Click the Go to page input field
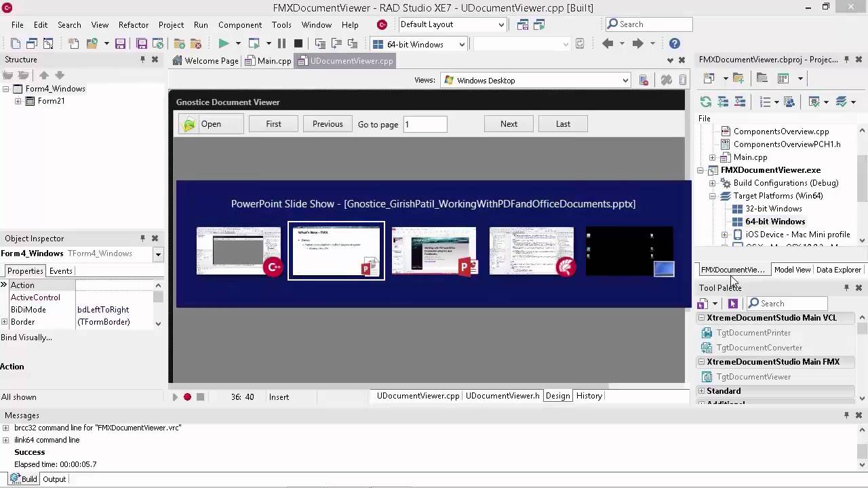Screen dimensions: 868x488 click(425, 124)
